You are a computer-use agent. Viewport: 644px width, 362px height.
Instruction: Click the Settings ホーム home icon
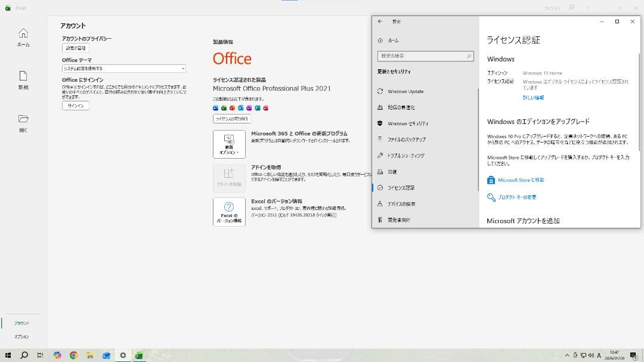(380, 41)
